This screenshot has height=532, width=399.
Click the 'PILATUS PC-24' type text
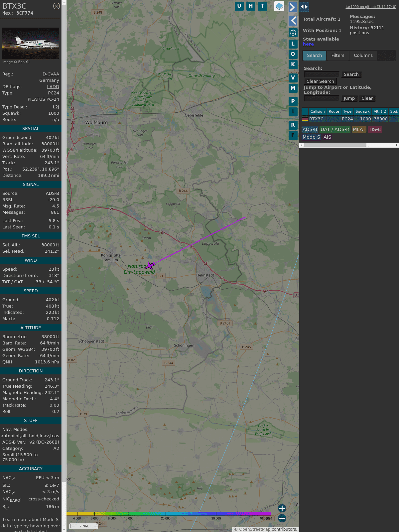(x=43, y=99)
